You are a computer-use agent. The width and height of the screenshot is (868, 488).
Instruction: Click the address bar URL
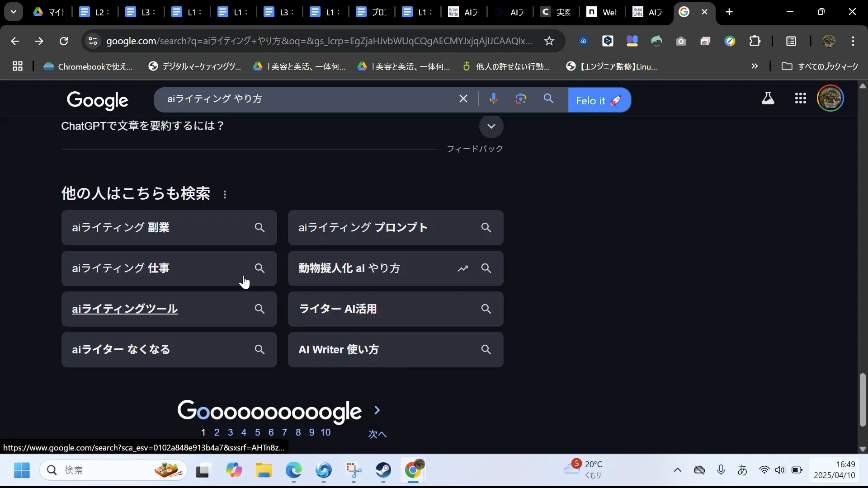pos(319,41)
